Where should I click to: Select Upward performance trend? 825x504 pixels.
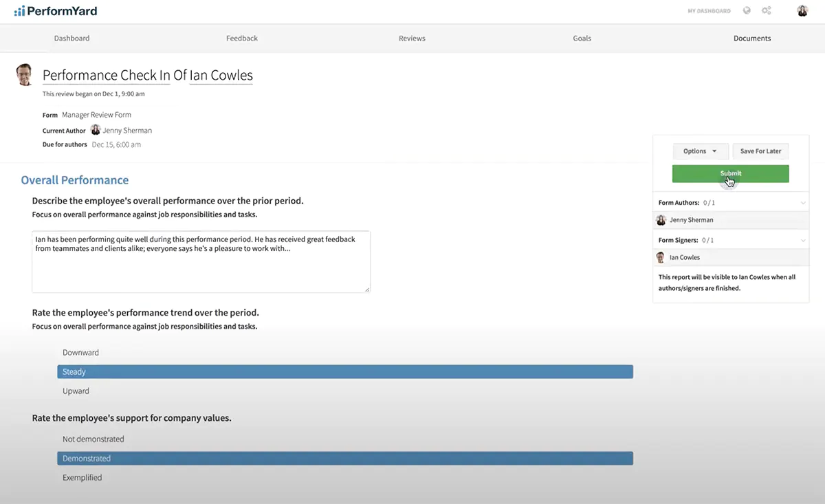click(x=344, y=391)
